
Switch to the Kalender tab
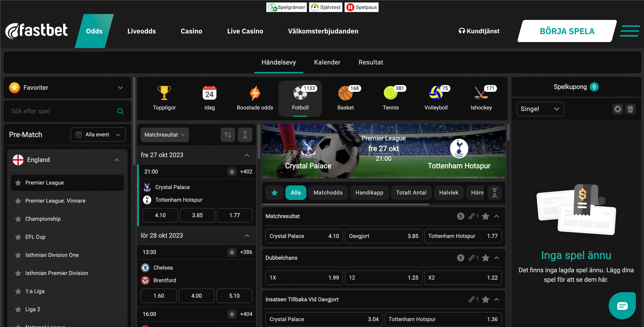[x=327, y=62]
